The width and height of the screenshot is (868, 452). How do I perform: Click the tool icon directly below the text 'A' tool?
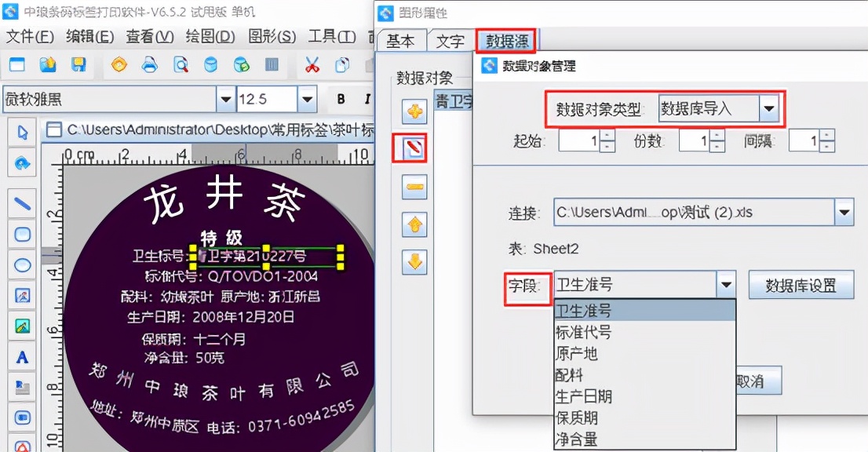22,388
